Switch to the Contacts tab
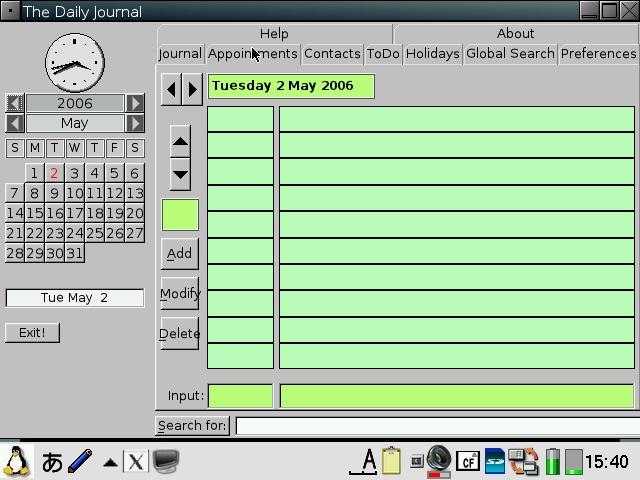640x480 pixels. 332,54
